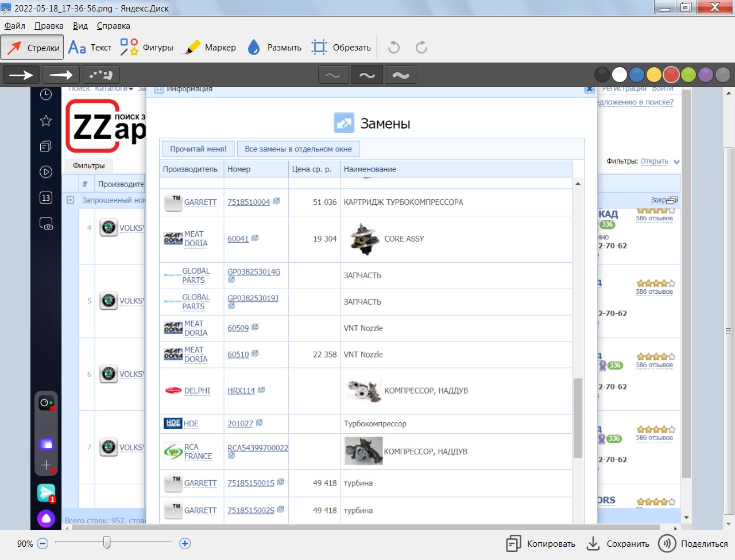This screenshot has width=735, height=560.
Task: Click the Обрезать crop tool
Action: point(341,48)
